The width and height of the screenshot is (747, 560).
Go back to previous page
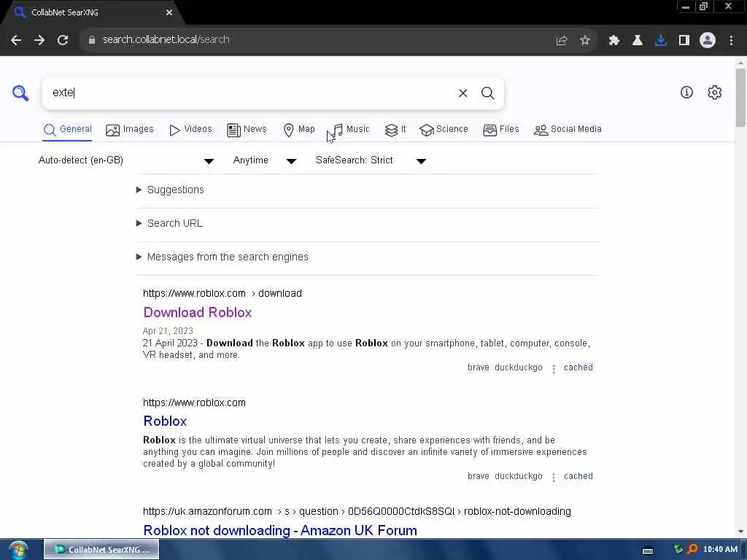pos(16,40)
